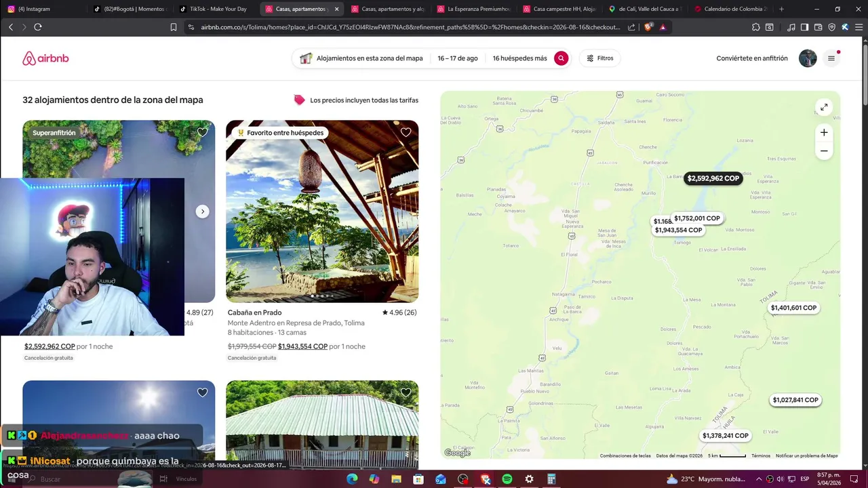Open Combinaciones de teclas on map

click(x=625, y=456)
